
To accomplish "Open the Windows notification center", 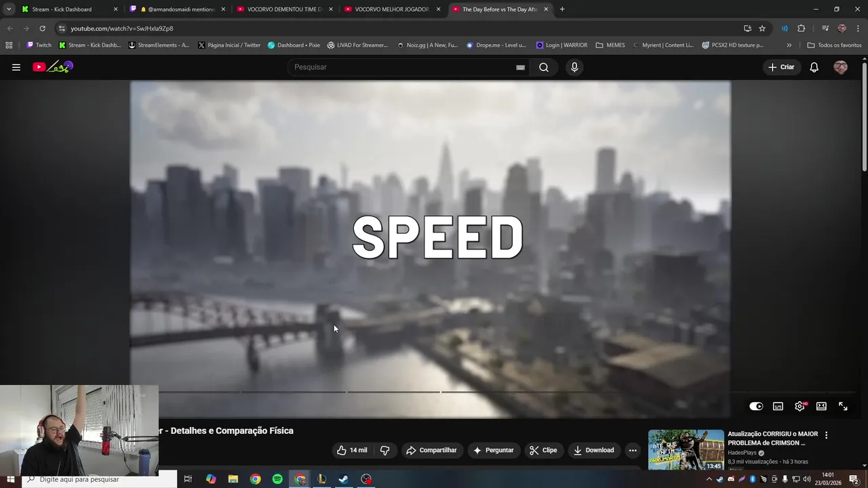I will 854,479.
